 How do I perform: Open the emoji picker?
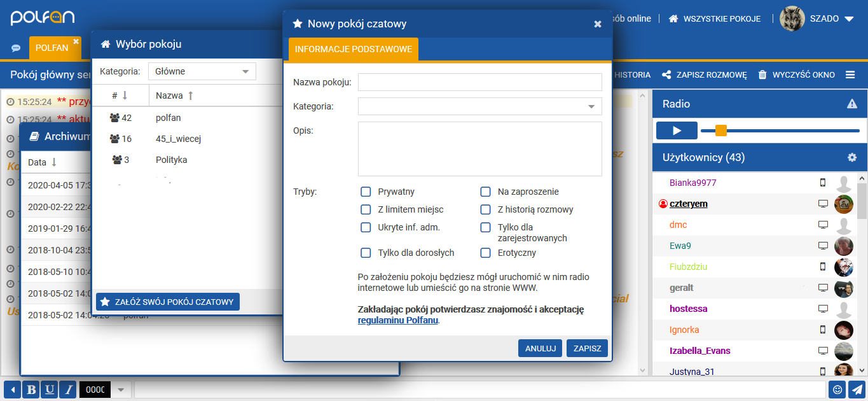(837, 390)
